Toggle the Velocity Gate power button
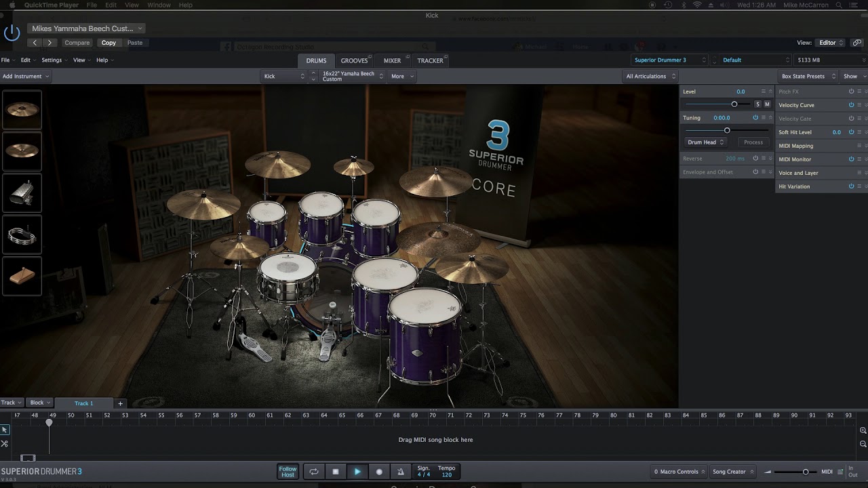 851,119
